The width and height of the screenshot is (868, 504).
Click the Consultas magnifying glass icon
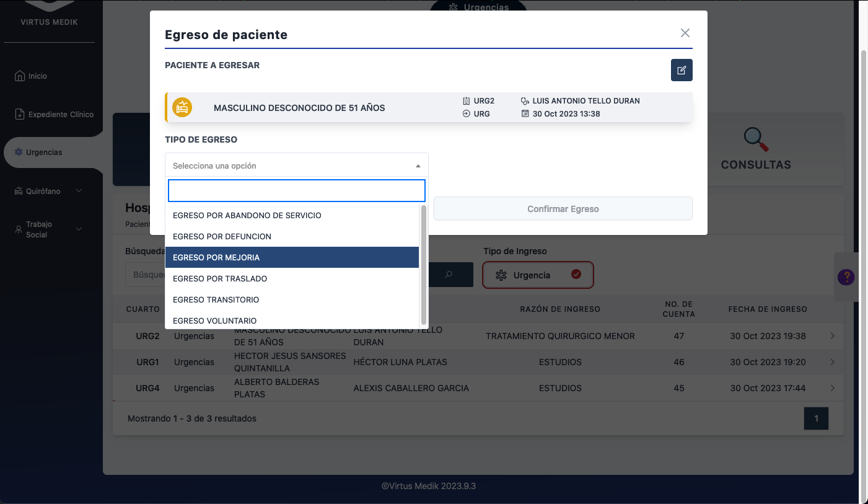coord(756,139)
